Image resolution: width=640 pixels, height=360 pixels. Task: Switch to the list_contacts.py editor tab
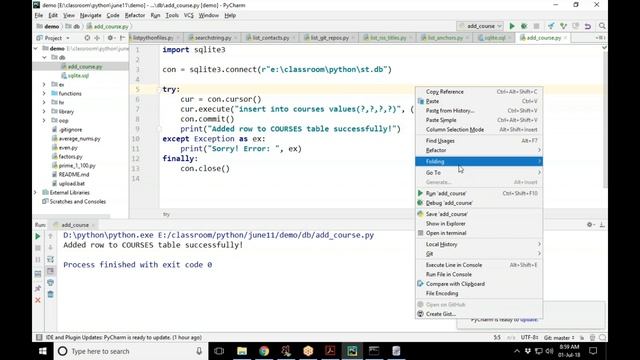pos(270,38)
